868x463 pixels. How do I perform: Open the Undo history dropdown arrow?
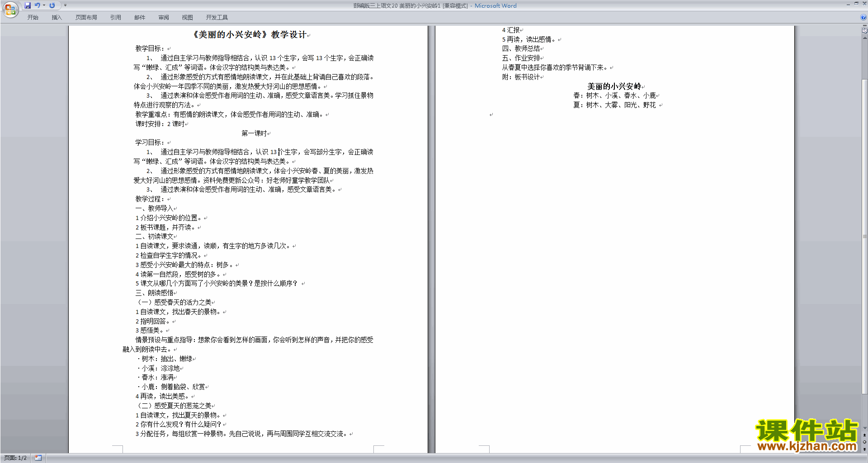point(44,5)
